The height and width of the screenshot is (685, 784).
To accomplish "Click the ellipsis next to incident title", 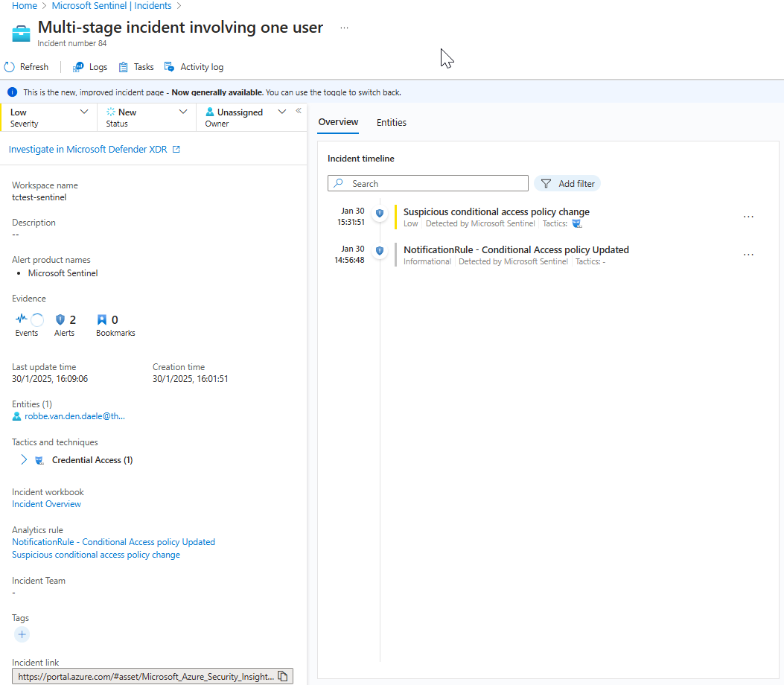I will (x=344, y=28).
